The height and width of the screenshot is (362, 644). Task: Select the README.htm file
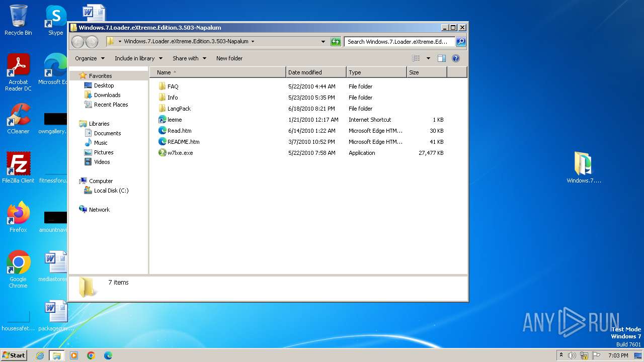[183, 142]
